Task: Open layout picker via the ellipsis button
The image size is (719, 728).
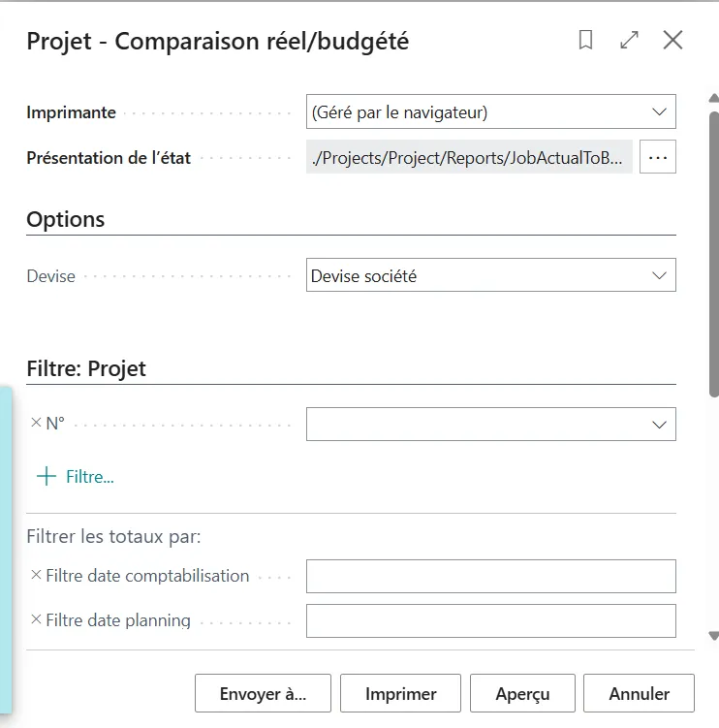Action: 658,157
